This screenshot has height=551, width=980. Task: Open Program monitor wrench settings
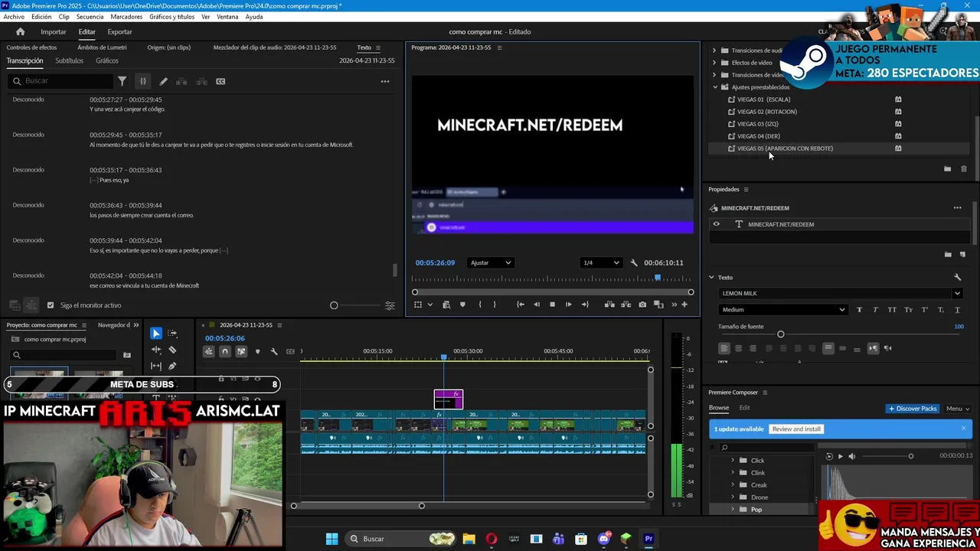(634, 263)
